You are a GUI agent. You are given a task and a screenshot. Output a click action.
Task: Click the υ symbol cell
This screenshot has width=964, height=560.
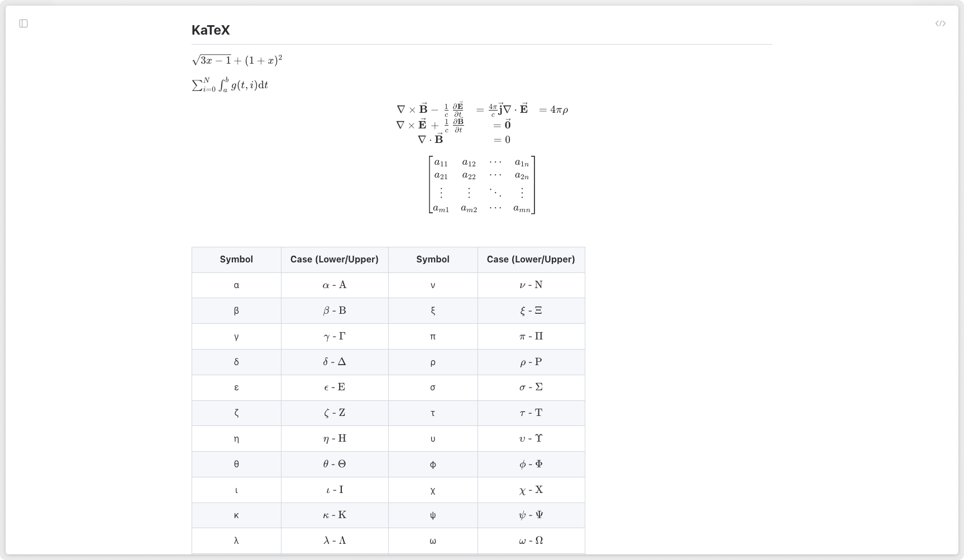tap(433, 439)
